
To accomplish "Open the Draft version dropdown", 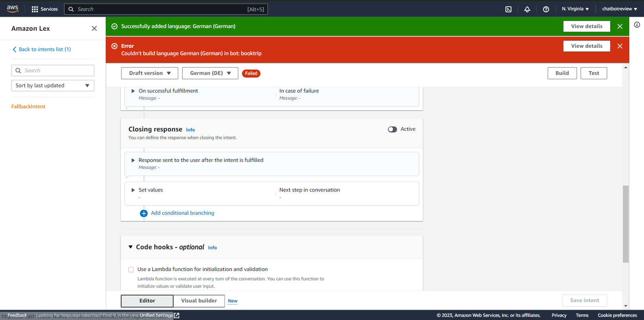I will (149, 73).
